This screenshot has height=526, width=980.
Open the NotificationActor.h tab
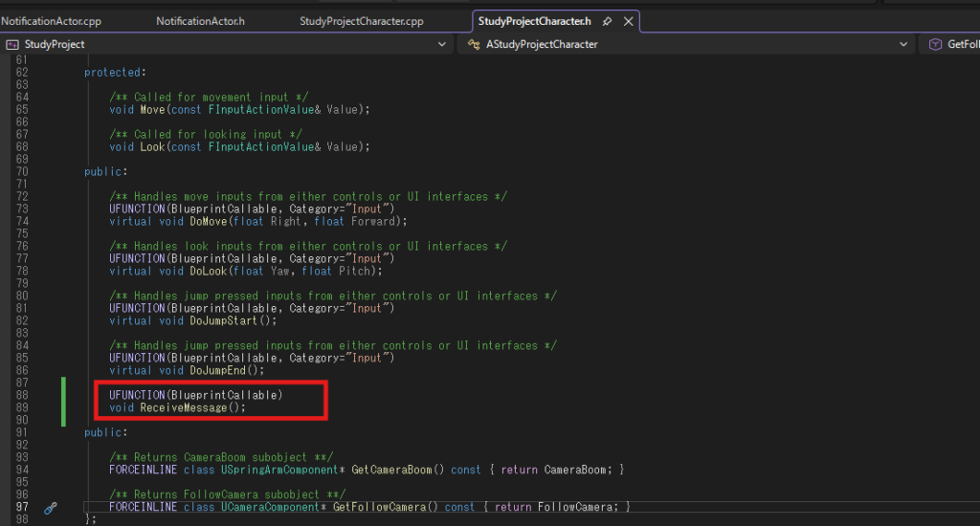point(201,21)
